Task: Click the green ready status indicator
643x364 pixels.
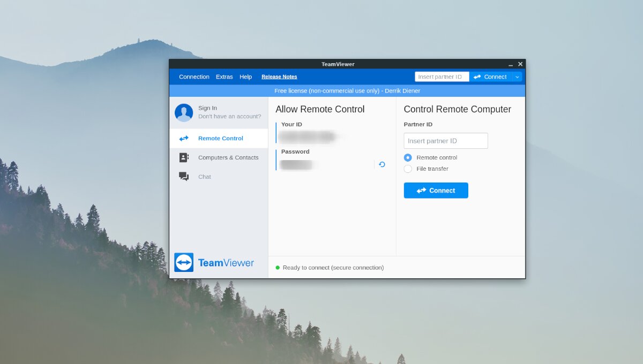Action: coord(279,268)
